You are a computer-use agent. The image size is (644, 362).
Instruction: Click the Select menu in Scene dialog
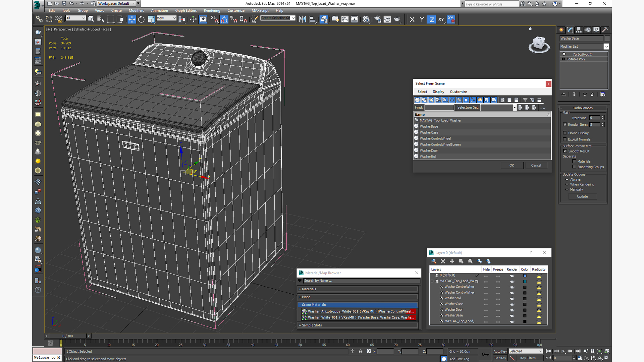(422, 92)
